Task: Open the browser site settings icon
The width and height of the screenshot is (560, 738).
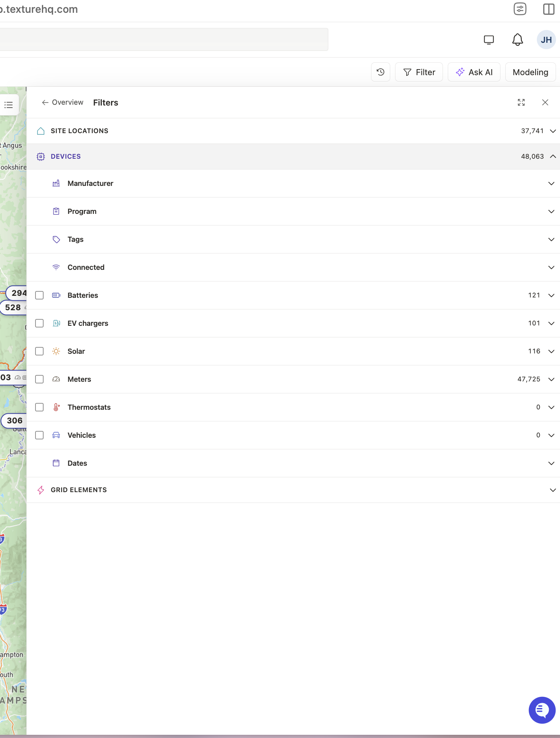Action: click(x=520, y=9)
